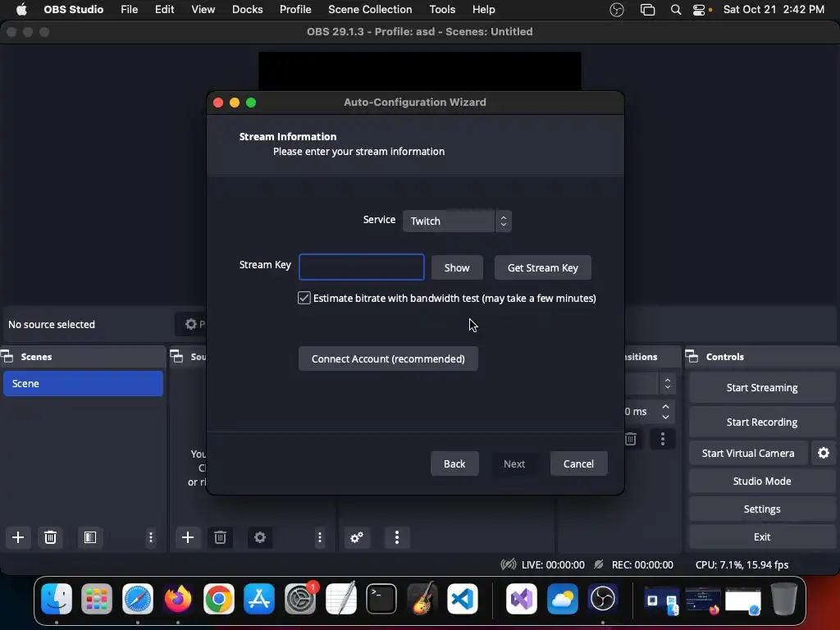The width and height of the screenshot is (840, 630).
Task: Launch Visual Studio Code from dock
Action: tap(463, 598)
